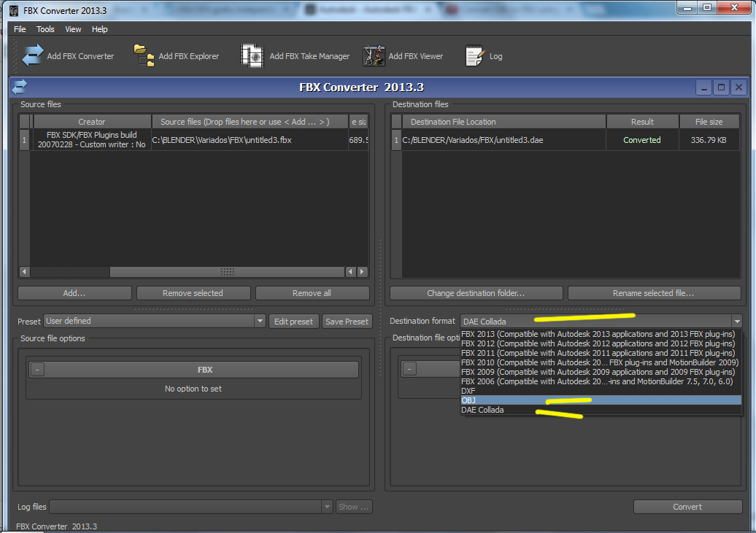The width and height of the screenshot is (756, 533).
Task: Open the View menu
Action: click(x=73, y=29)
